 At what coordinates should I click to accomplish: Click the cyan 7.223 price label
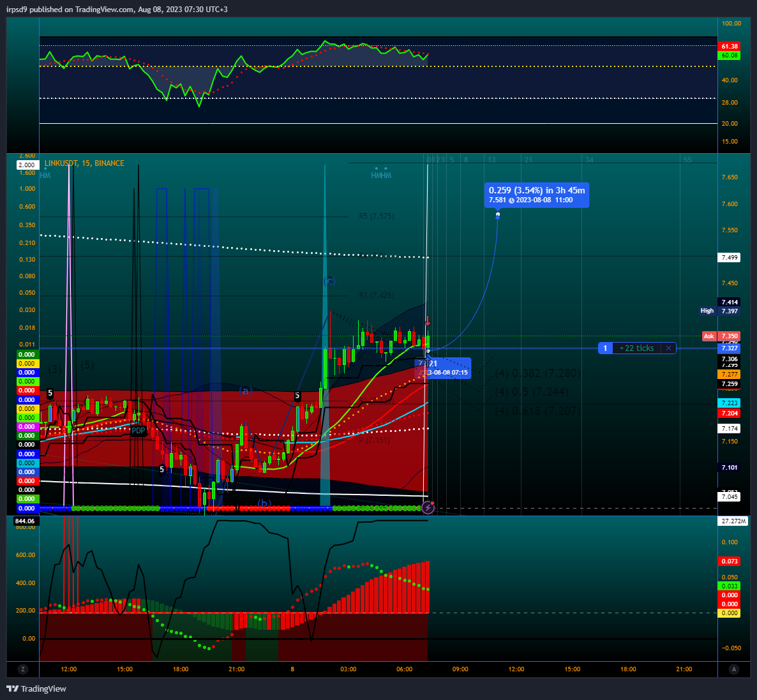tap(729, 403)
